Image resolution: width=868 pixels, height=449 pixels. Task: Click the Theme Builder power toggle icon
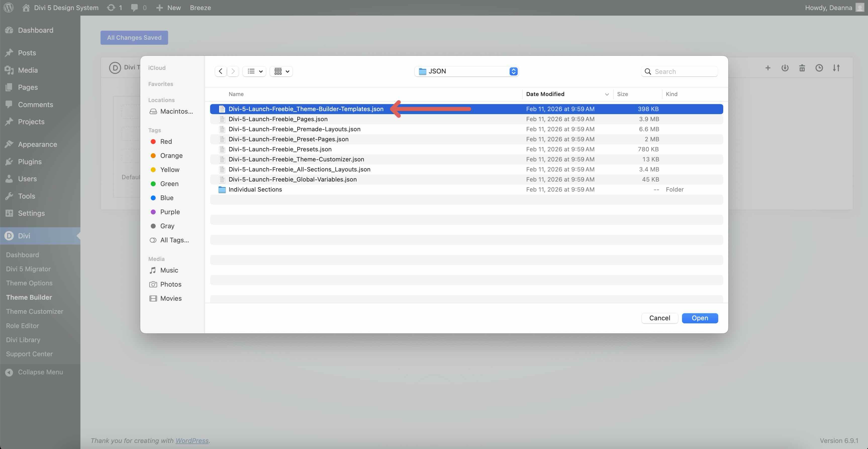[x=785, y=68]
